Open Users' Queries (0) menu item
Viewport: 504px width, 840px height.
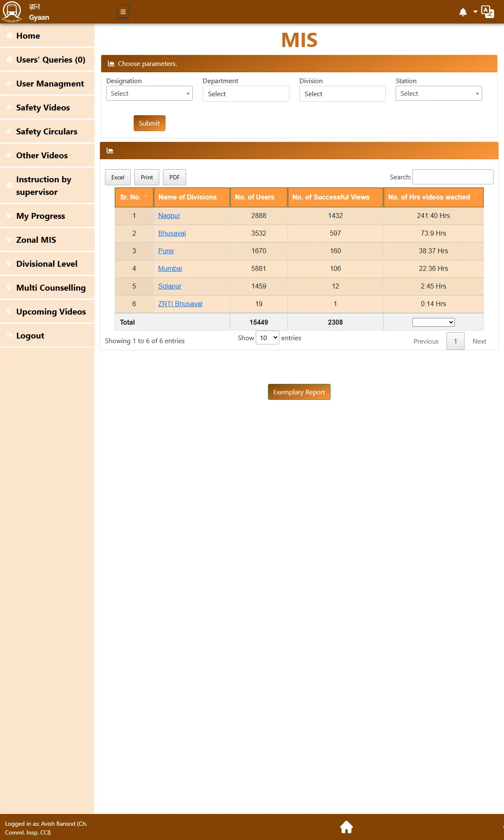click(47, 60)
